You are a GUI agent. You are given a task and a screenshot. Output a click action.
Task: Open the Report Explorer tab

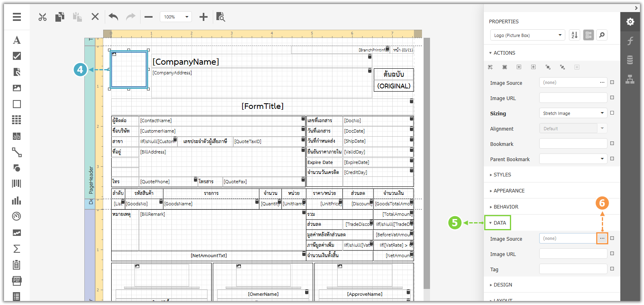click(630, 79)
